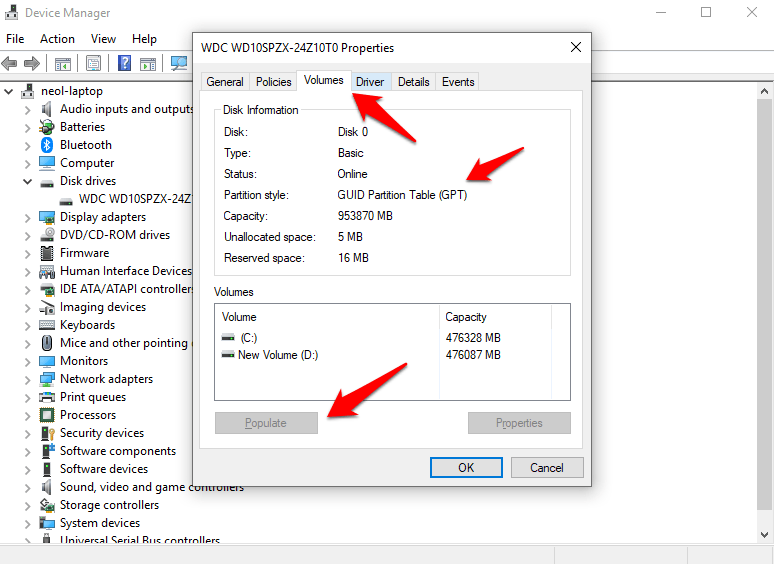The height and width of the screenshot is (564, 774).
Task: Click the Human Interface Devices icon
Action: pos(47,271)
